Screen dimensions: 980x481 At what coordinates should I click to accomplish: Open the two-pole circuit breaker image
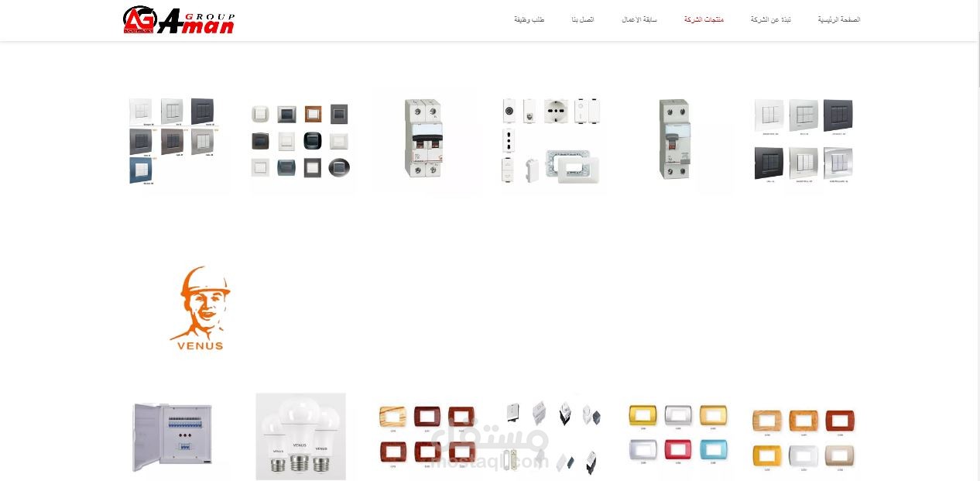click(423, 139)
